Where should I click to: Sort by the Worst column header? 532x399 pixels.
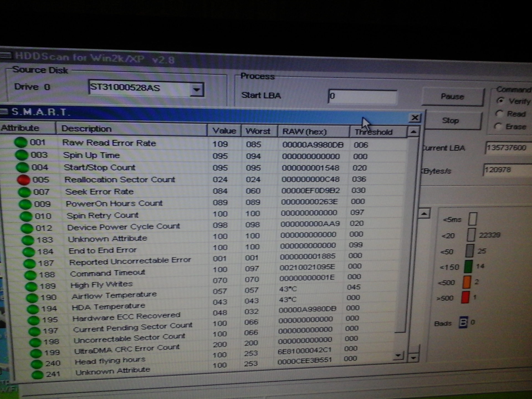coord(259,131)
